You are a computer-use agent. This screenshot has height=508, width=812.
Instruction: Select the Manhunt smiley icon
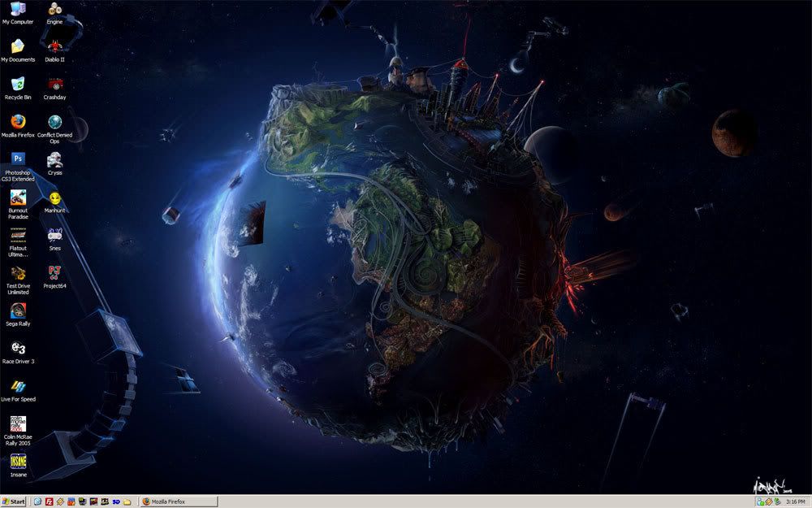54,198
